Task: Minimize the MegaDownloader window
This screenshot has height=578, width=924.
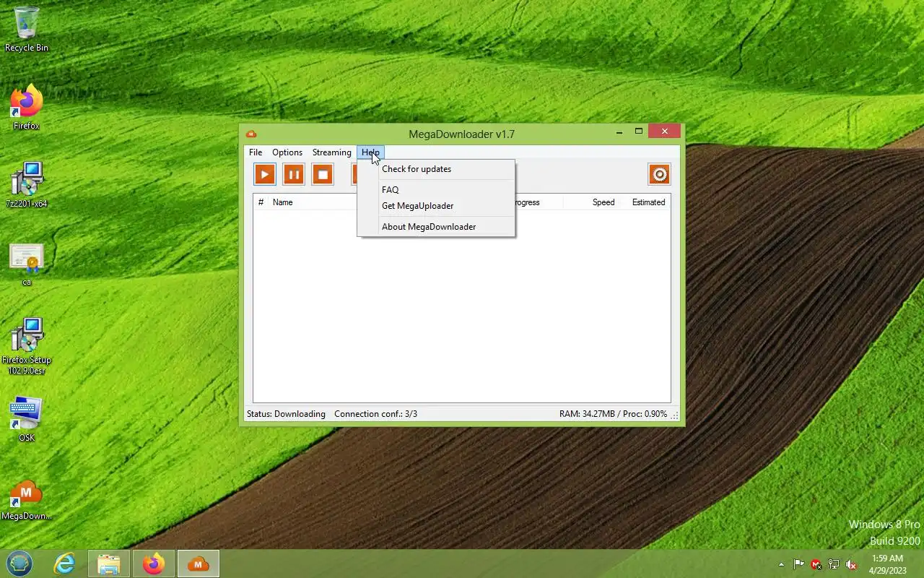Action: [620, 131]
